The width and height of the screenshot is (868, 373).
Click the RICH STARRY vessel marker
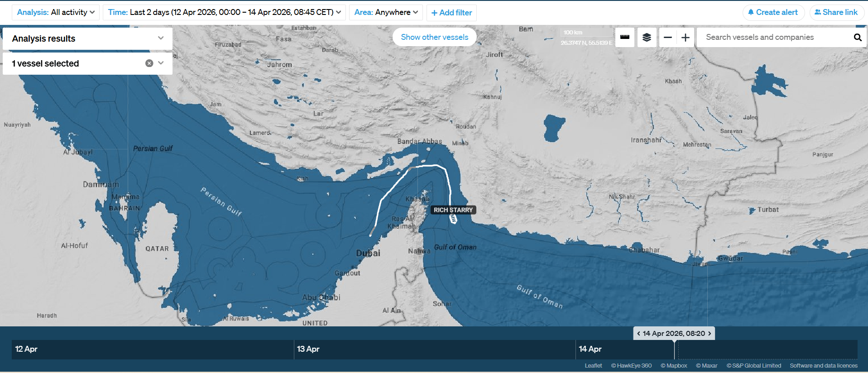[x=453, y=219]
